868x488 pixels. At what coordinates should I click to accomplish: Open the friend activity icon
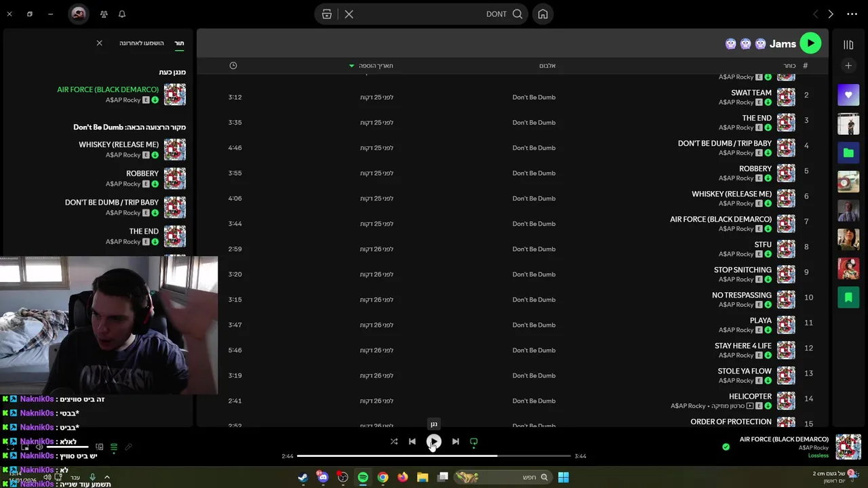click(x=104, y=14)
